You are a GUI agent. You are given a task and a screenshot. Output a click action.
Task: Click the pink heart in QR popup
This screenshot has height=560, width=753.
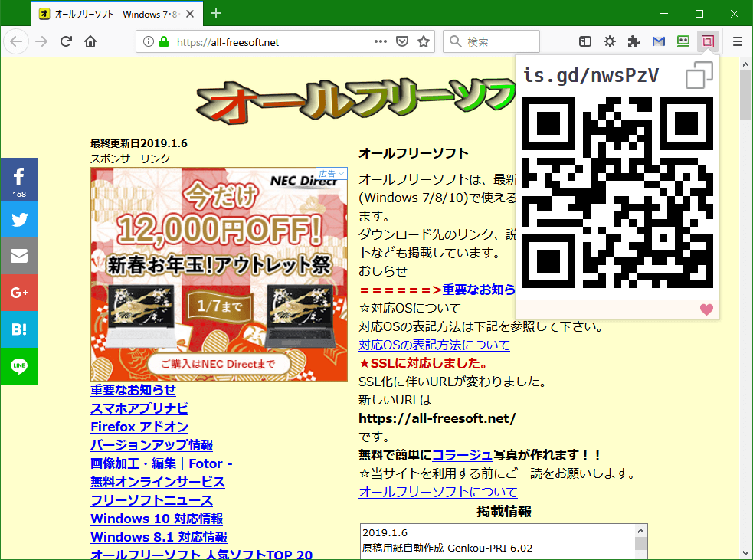tap(706, 309)
